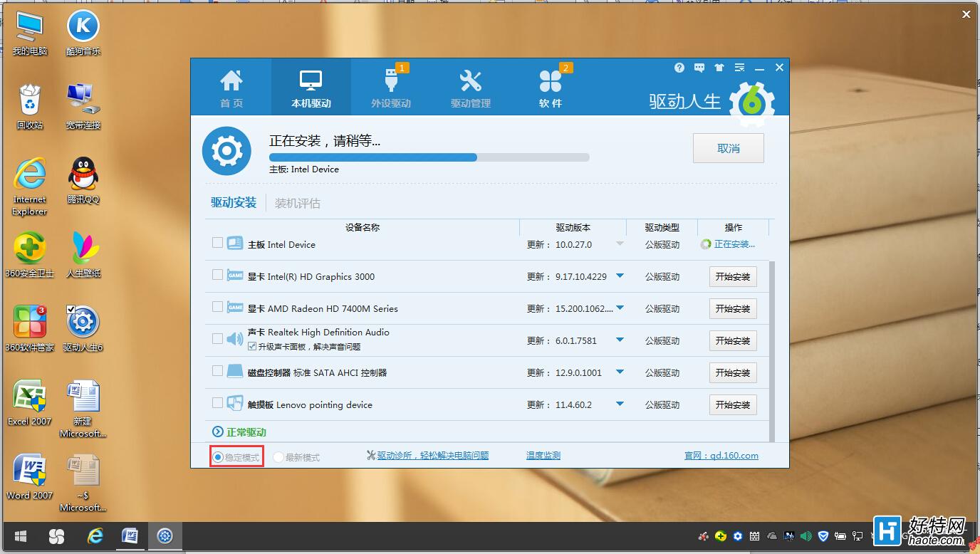This screenshot has width=980, height=554.
Task: Open the feedback speech-bubble icon
Action: [x=699, y=68]
